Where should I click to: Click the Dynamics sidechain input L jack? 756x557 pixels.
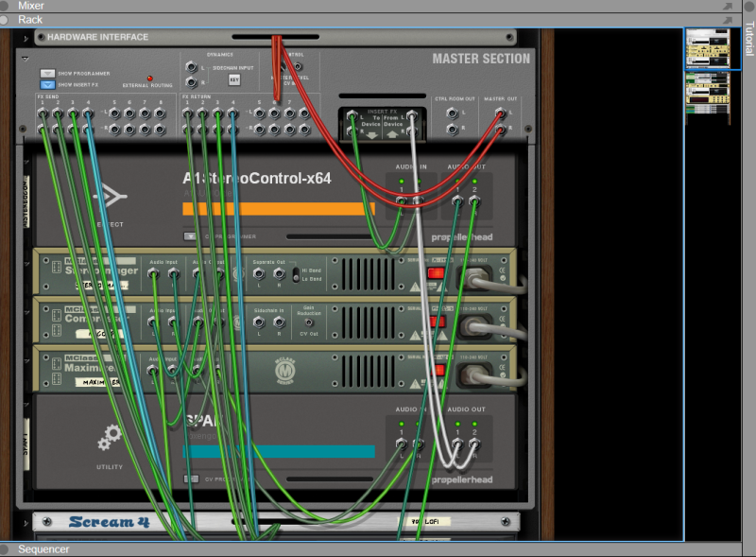click(x=192, y=66)
